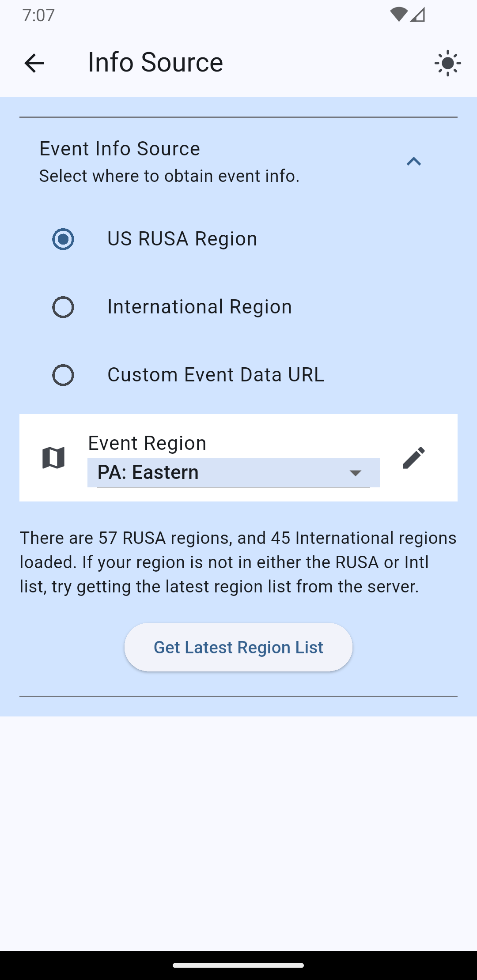Tap the cellular signal icon
The height and width of the screenshot is (980, 477).
pos(417,15)
